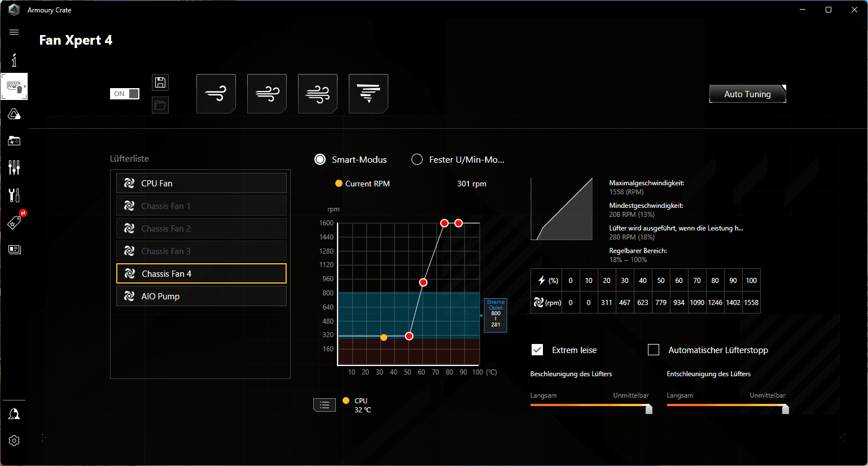Click the Fan Xpert 4 page title

click(76, 40)
